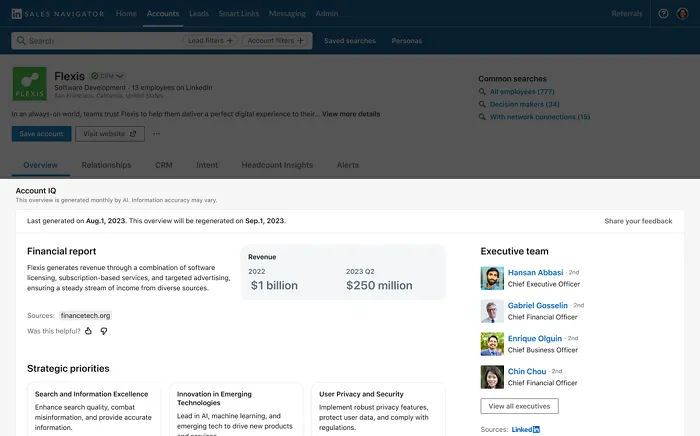Open Chin Chou's profile link
This screenshot has height=436, width=700.
pos(527,371)
